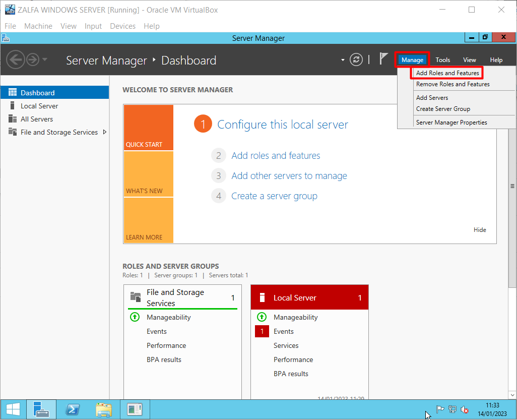Click Manageability under Local Server tile
This screenshot has height=420, width=517.
point(295,317)
